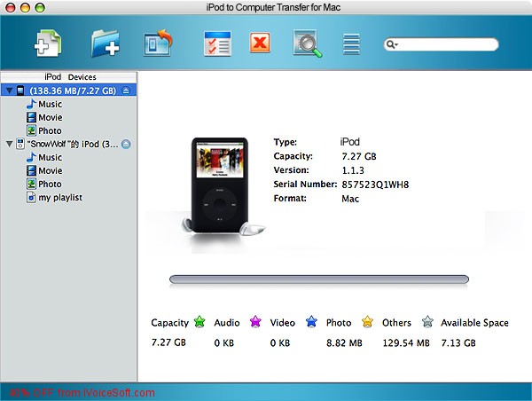Eject the 138.36 MB/7.27 GB device
This screenshot has height=401, width=532.
(126, 90)
